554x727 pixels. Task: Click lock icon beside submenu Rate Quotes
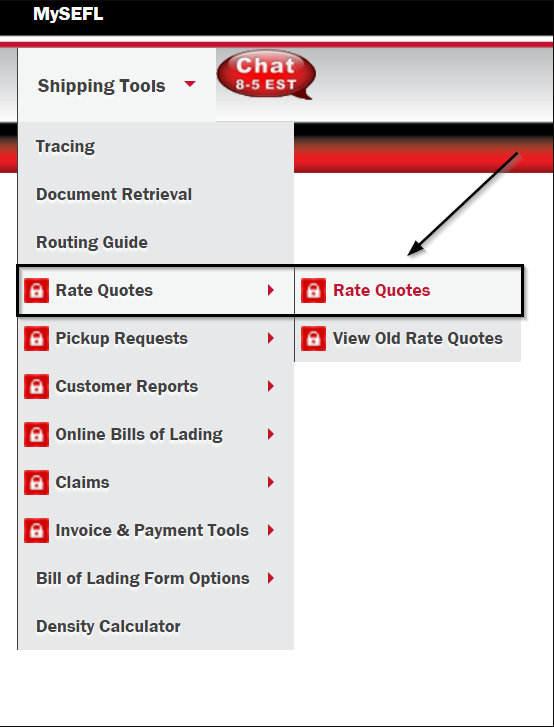313,291
